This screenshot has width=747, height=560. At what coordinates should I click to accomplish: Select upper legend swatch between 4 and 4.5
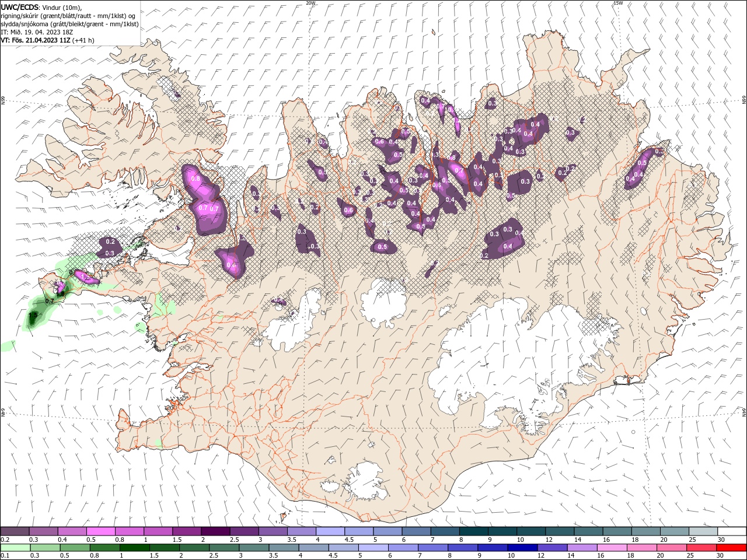click(x=330, y=531)
